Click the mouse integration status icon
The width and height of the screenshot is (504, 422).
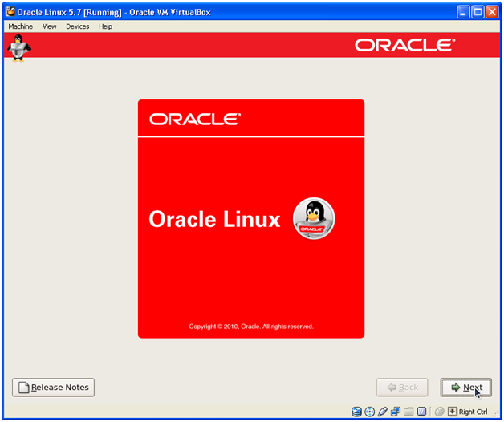pos(439,412)
